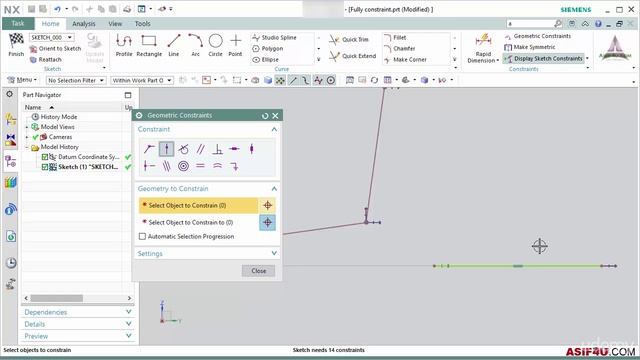Start Rapid Dimension

coord(483,48)
